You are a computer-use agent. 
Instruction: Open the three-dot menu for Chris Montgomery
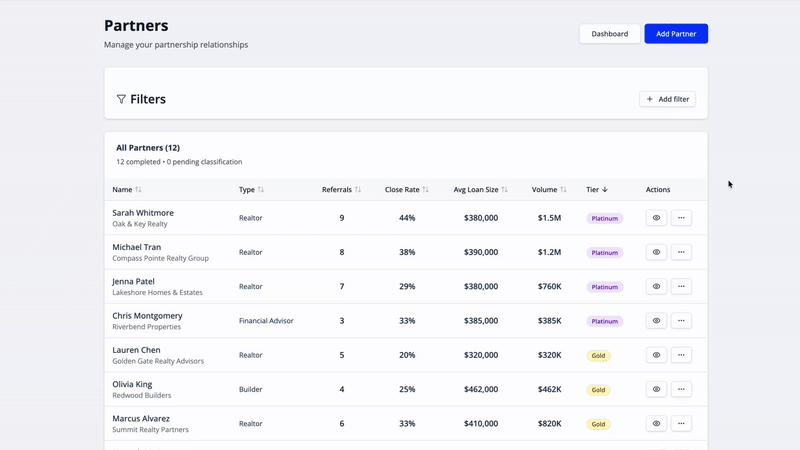click(x=681, y=321)
